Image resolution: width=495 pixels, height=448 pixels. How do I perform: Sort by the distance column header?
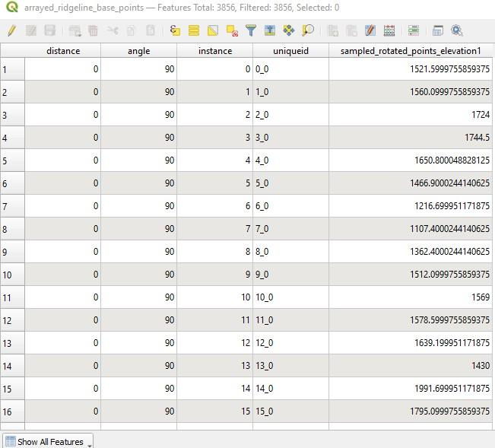[x=63, y=51]
